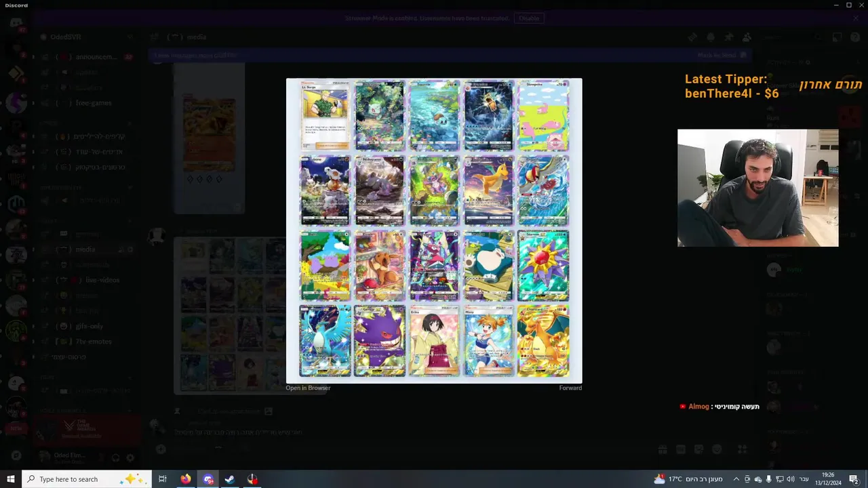This screenshot has height=488, width=868.
Task: Expand the hidden system tray icons chevron
Action: 736,479
